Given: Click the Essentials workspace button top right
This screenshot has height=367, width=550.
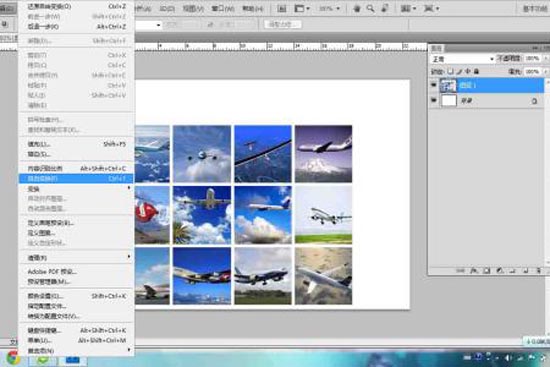Looking at the screenshot, I should (x=535, y=8).
